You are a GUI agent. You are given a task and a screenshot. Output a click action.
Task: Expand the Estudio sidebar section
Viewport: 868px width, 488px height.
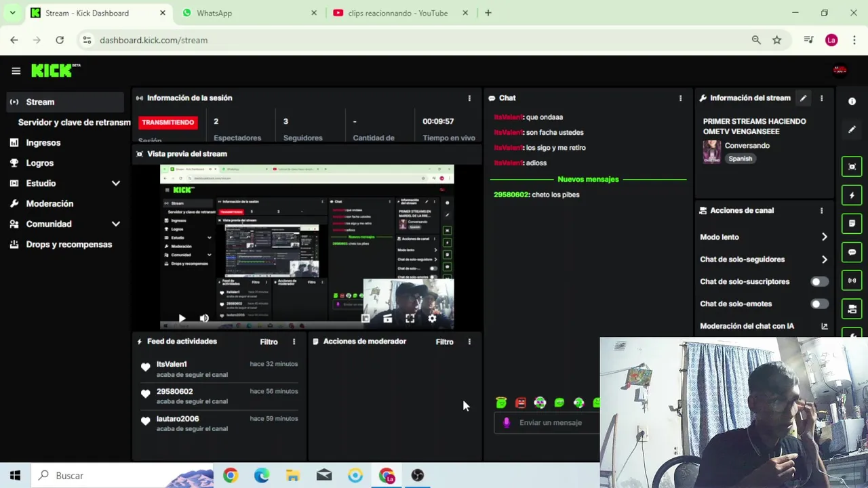[x=116, y=183]
